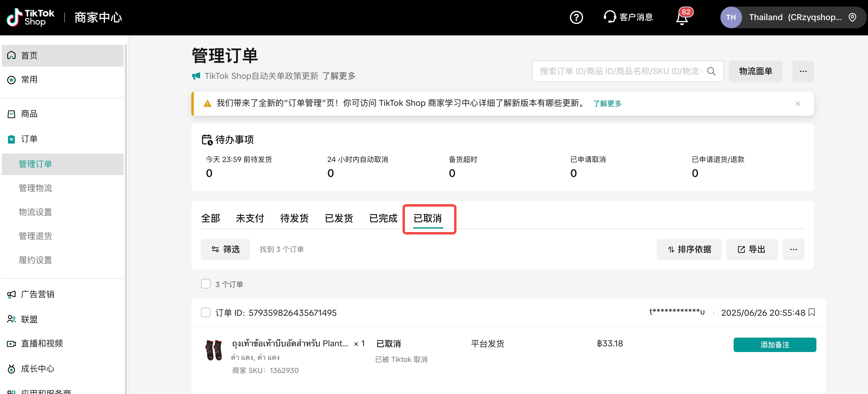
Task: Select order 579359826435671495 checkbox
Action: pos(205,312)
